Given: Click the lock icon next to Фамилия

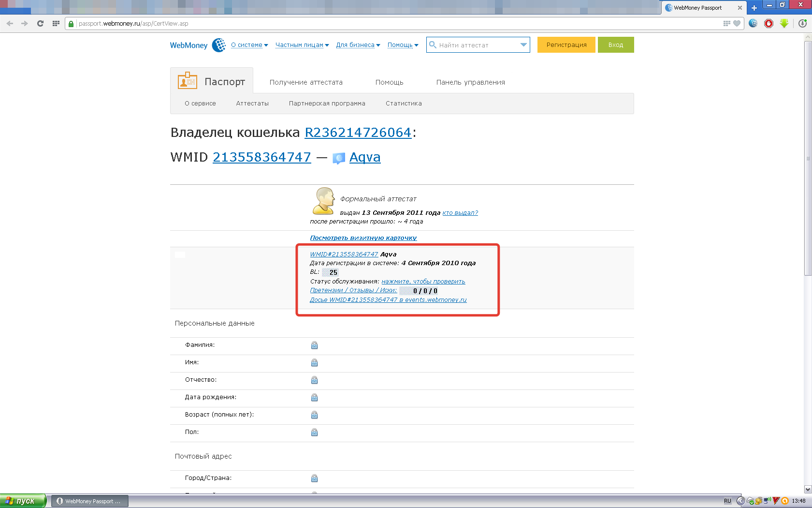Looking at the screenshot, I should coord(314,345).
